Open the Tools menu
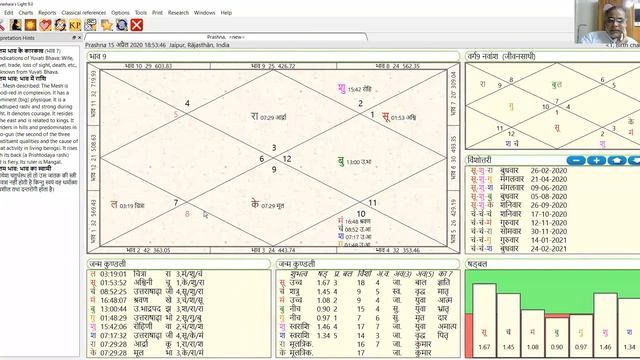Screen dimensions: 640x360 [141, 13]
